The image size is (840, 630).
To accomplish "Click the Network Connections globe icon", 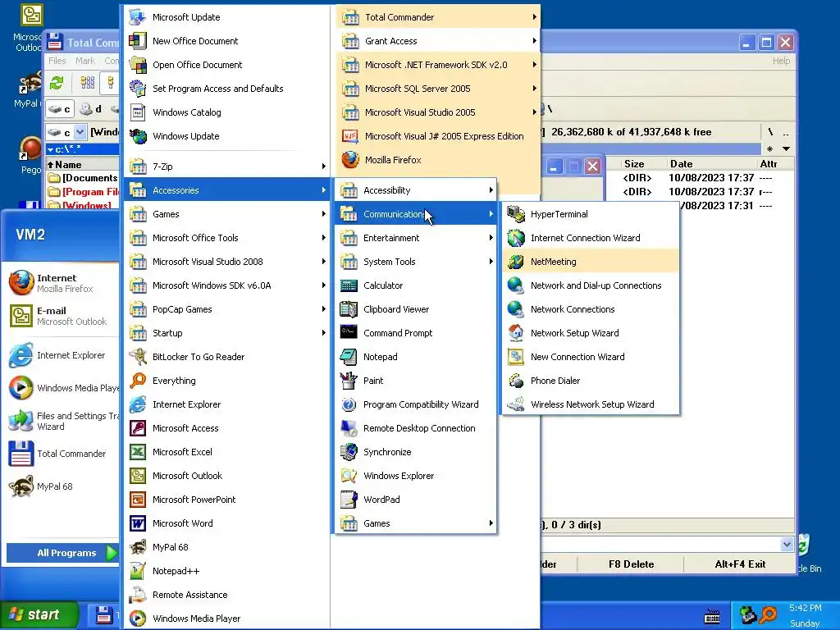I will [515, 309].
